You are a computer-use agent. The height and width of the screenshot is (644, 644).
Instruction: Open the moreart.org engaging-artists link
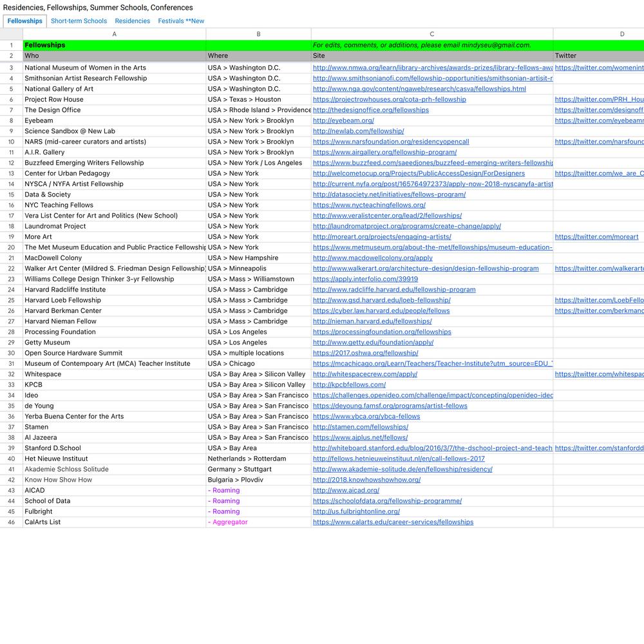point(382,237)
